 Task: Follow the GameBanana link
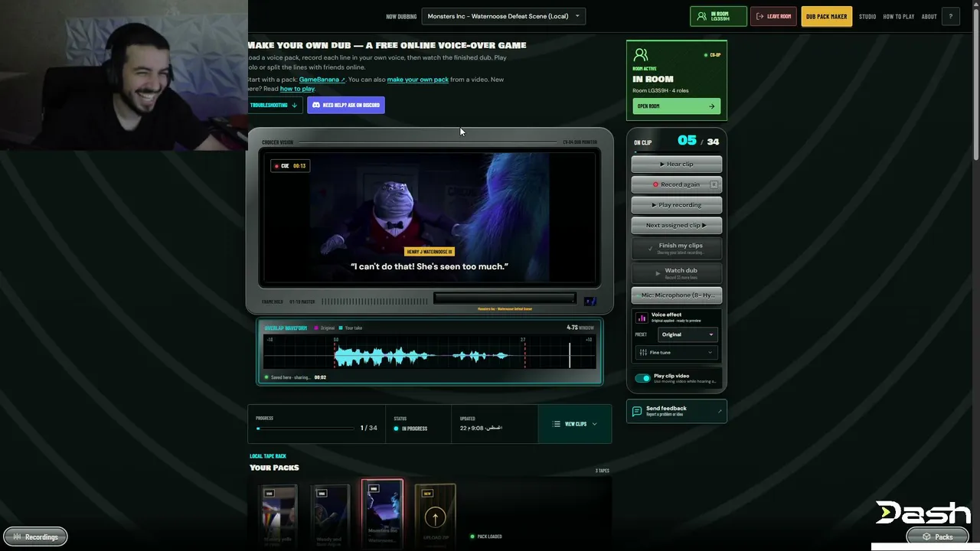(322, 80)
